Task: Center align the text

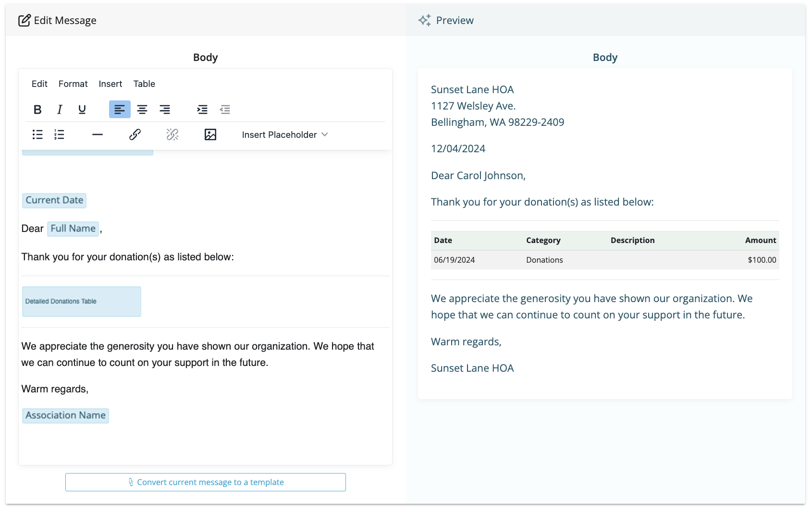Action: click(x=142, y=109)
